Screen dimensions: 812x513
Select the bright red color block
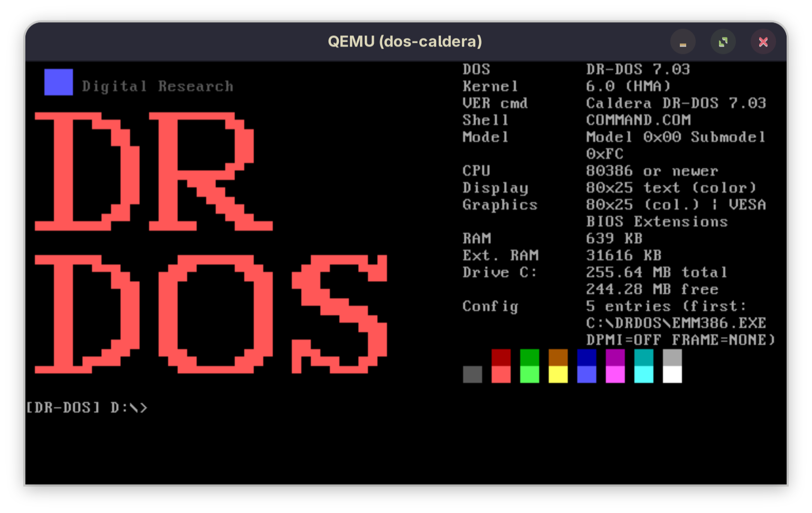(501, 374)
